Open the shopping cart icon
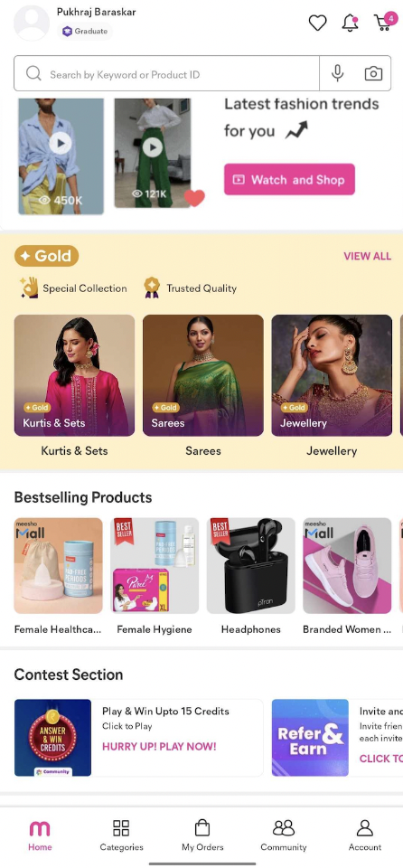The width and height of the screenshot is (403, 868). [384, 22]
